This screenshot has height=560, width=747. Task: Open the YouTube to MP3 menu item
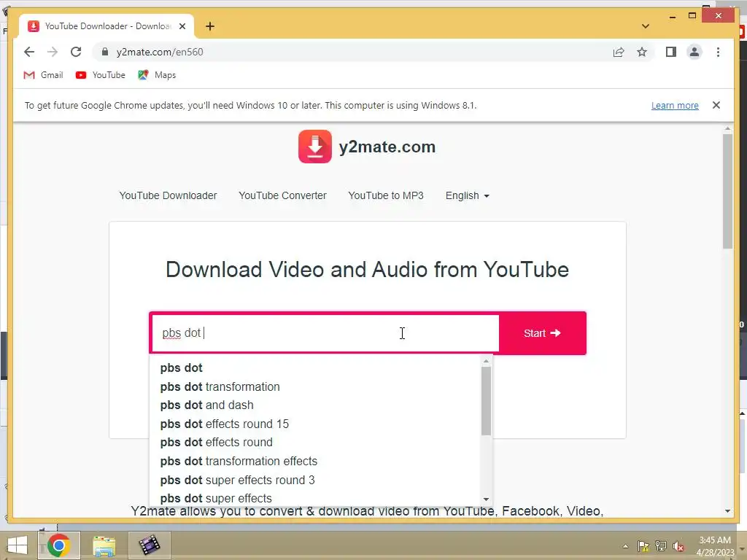[386, 195]
